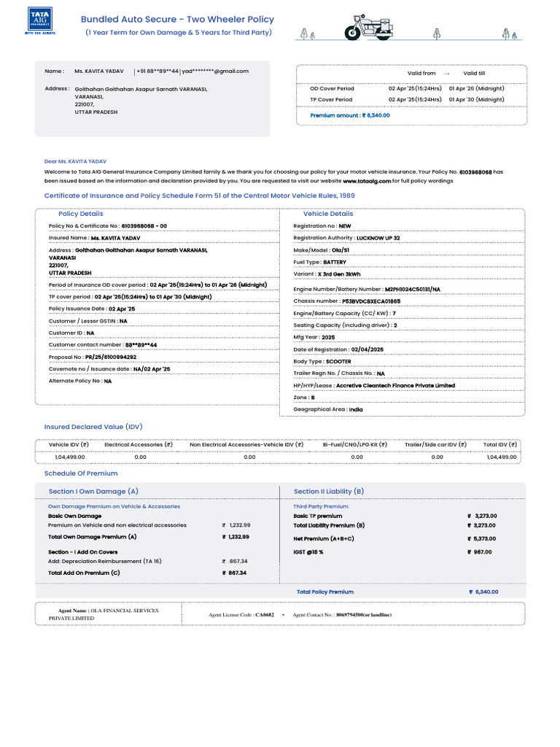Image resolution: width=560 pixels, height=747 pixels.
Task: Select Total Policy Premium ₹ 6,340.00
Action: [397, 592]
